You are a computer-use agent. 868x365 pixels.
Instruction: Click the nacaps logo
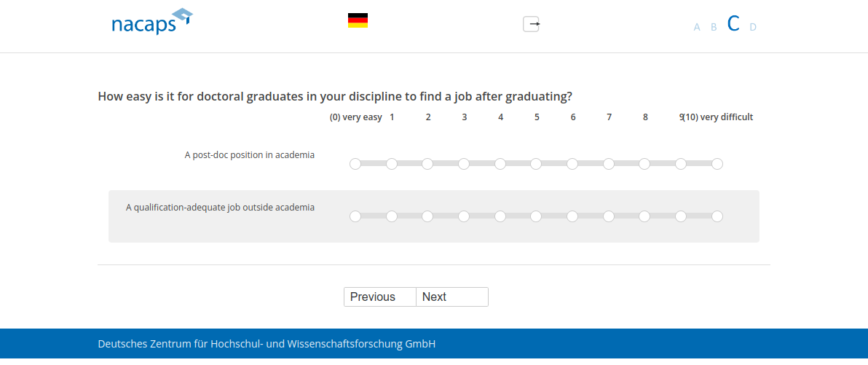tap(151, 22)
